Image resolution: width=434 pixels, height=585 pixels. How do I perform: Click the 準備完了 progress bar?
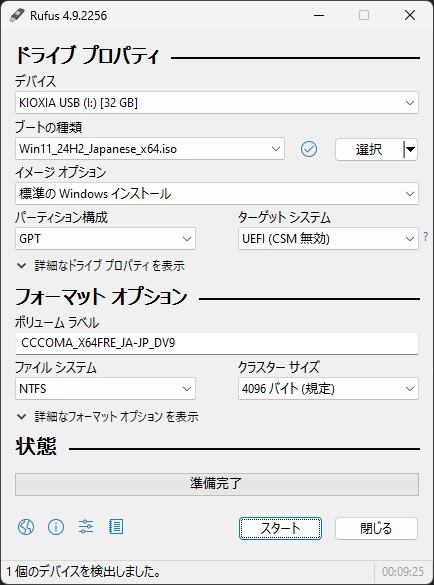217,484
